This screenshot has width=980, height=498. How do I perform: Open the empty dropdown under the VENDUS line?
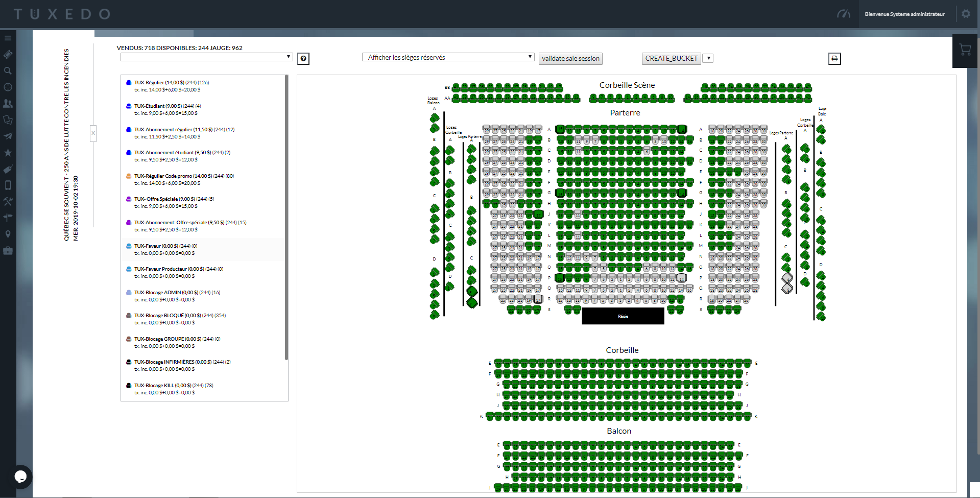(x=206, y=57)
